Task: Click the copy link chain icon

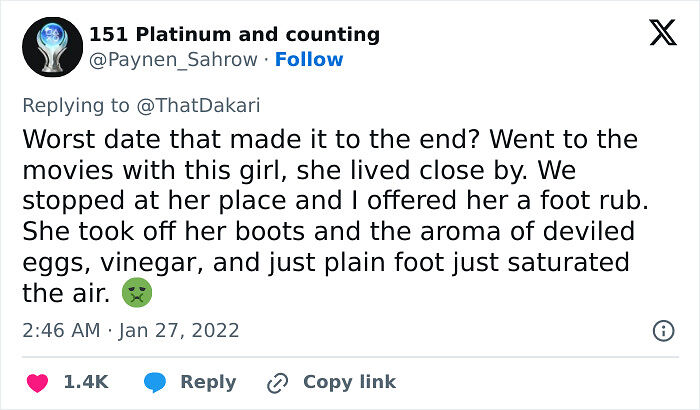Action: 276,382
